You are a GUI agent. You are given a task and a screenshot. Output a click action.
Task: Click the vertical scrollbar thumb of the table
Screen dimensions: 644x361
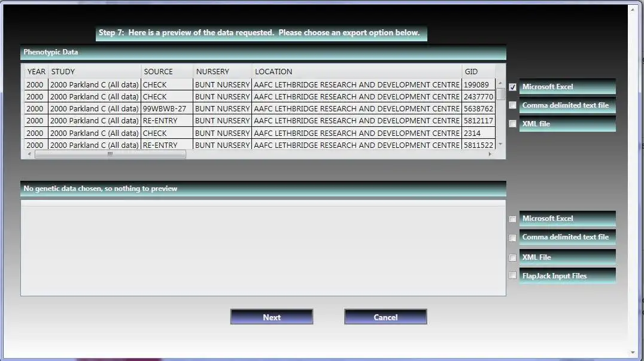click(500, 93)
